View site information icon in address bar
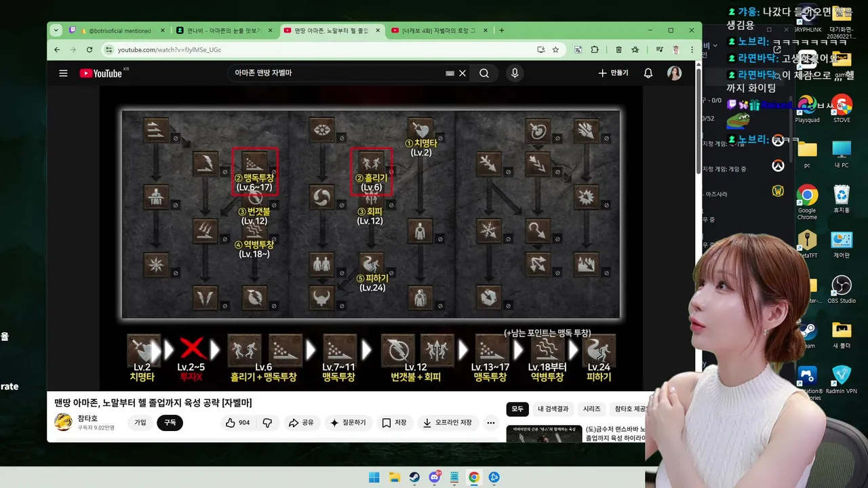Screen dimensions: 868x488 tap(108, 49)
